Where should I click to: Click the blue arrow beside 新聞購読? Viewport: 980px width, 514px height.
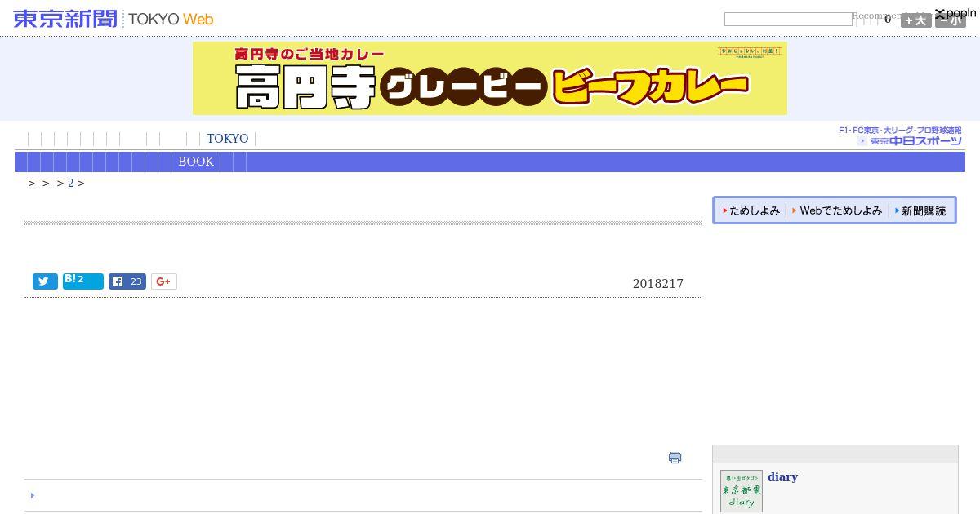point(897,210)
